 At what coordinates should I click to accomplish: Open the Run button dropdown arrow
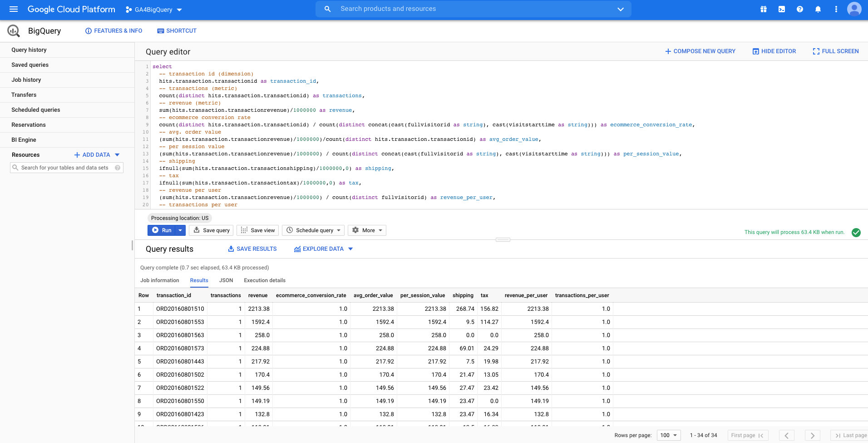pyautogui.click(x=180, y=230)
